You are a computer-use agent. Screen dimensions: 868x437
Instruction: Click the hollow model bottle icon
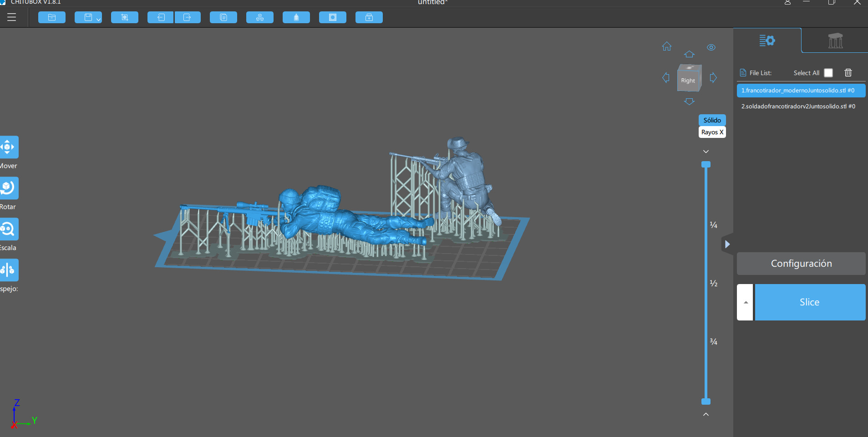click(x=296, y=17)
